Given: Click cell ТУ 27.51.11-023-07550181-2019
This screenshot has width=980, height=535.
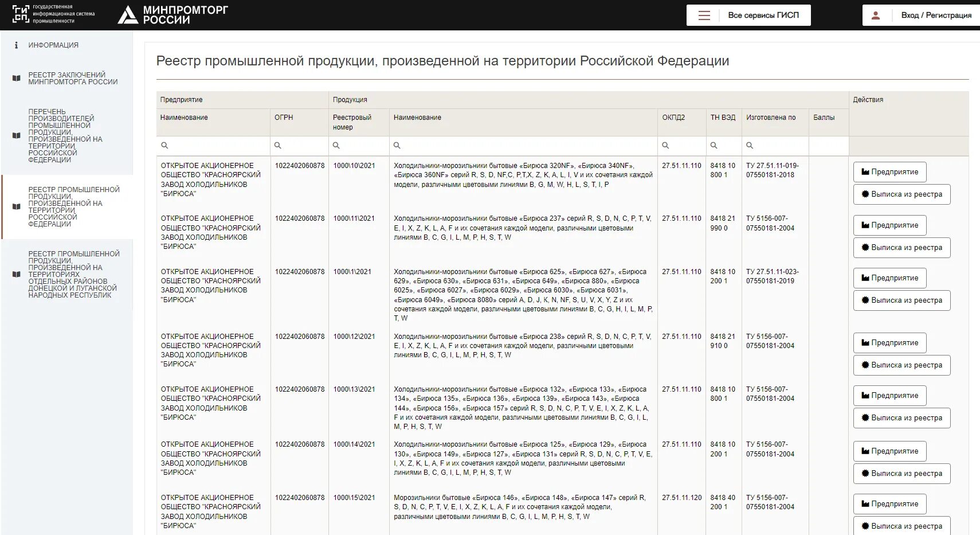Looking at the screenshot, I should (773, 276).
